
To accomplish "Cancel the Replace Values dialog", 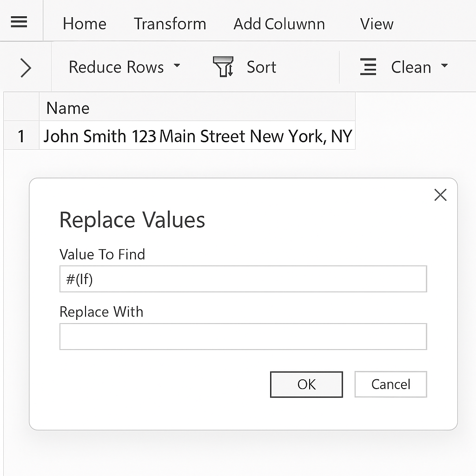I will click(x=390, y=384).
